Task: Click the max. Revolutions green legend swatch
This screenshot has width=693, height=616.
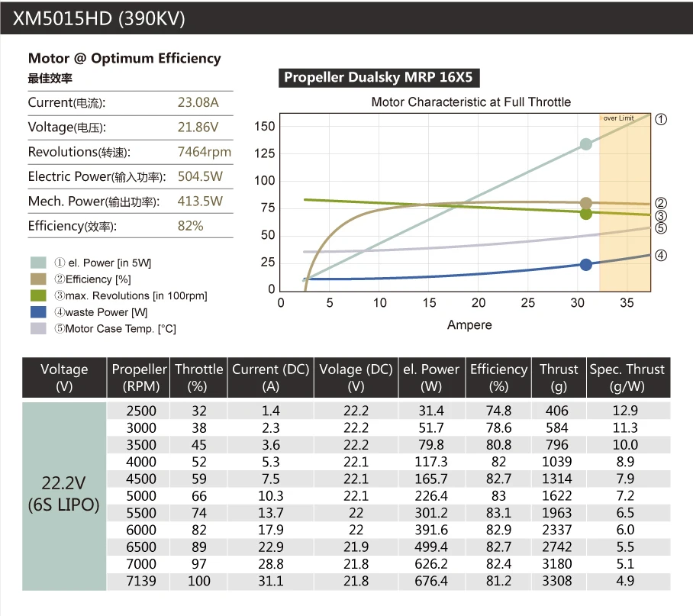Action: click(x=38, y=295)
